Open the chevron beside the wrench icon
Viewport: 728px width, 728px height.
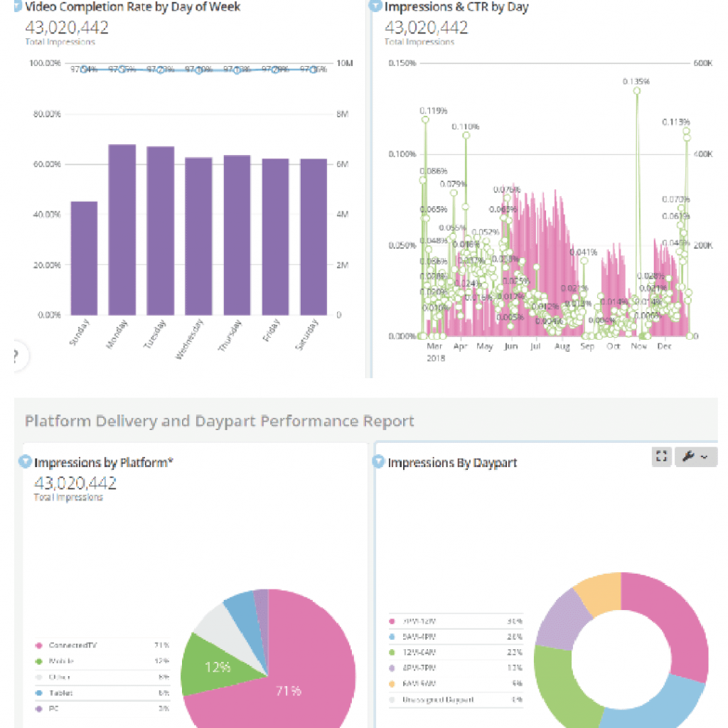(x=704, y=456)
